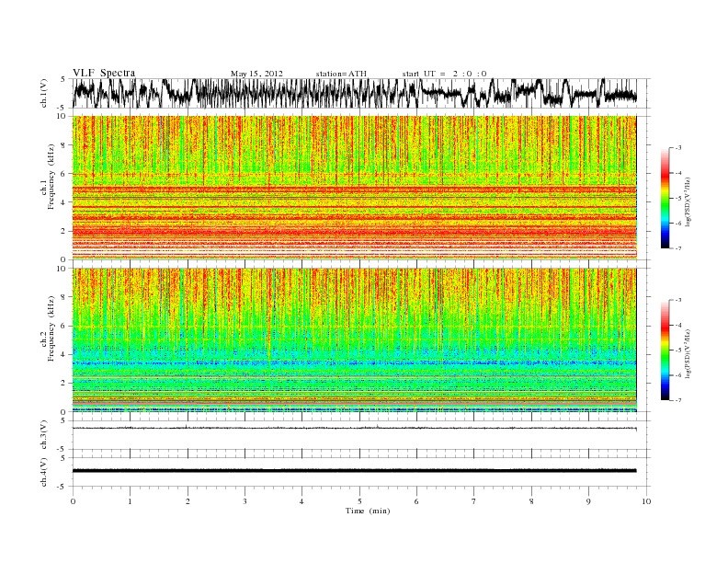This screenshot has width=728, height=563.
Task: Click the "9" tick on the time axis
Action: (x=588, y=501)
